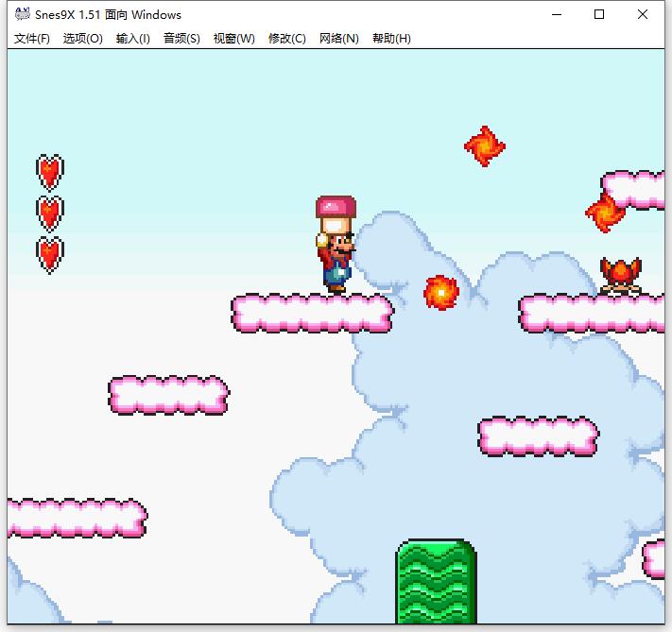Open the 帮助(H) menu
Screen dimensions: 672x632
(391, 39)
